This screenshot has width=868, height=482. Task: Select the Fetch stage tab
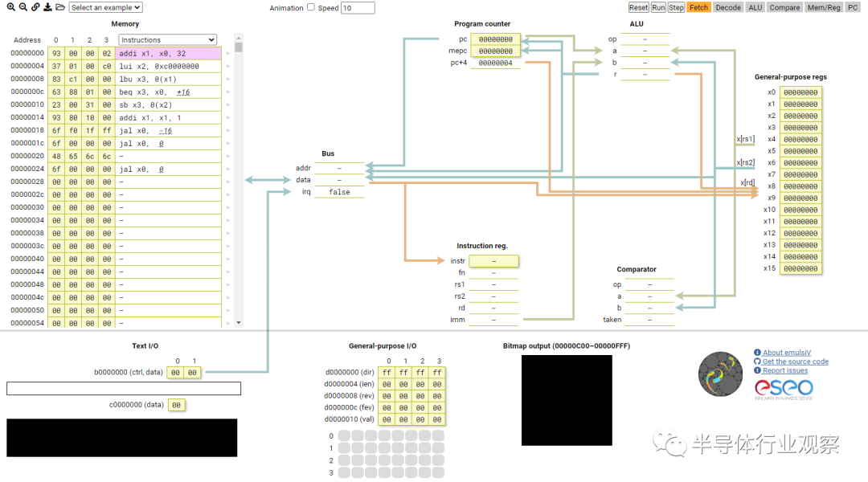(x=698, y=7)
